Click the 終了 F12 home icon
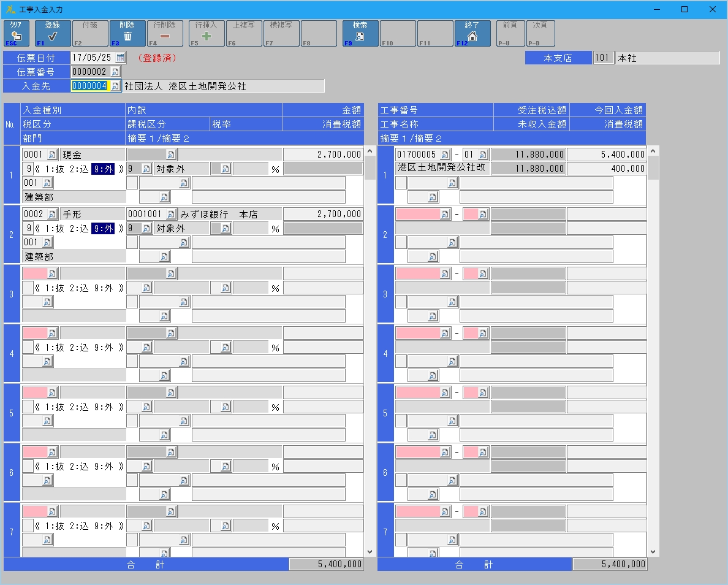The height and width of the screenshot is (585, 728). [x=472, y=36]
